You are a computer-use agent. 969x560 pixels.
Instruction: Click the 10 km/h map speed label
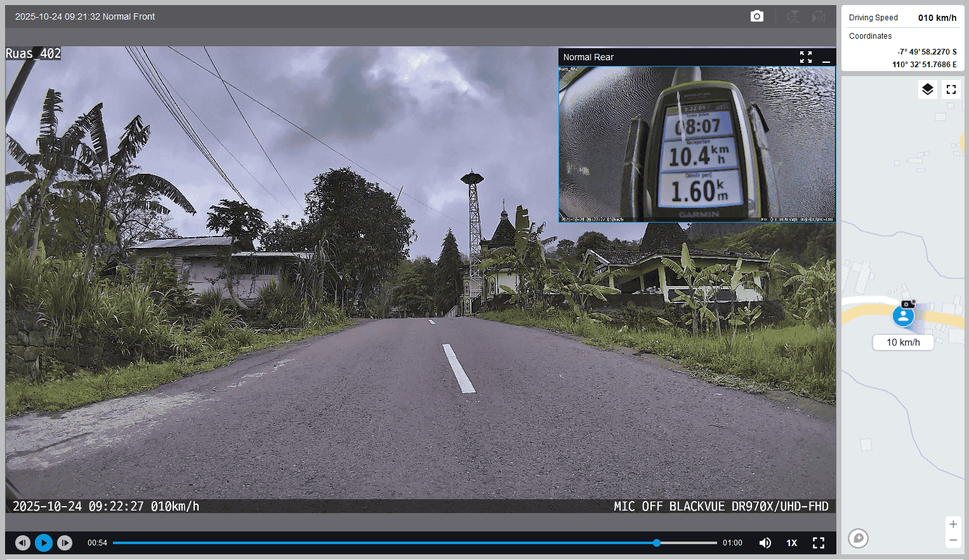[902, 342]
